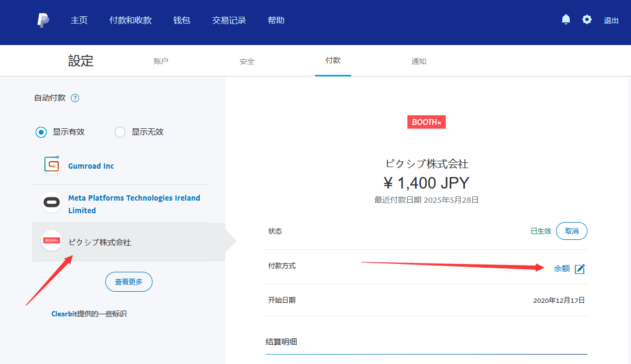Click the 自动付款 label

point(50,98)
